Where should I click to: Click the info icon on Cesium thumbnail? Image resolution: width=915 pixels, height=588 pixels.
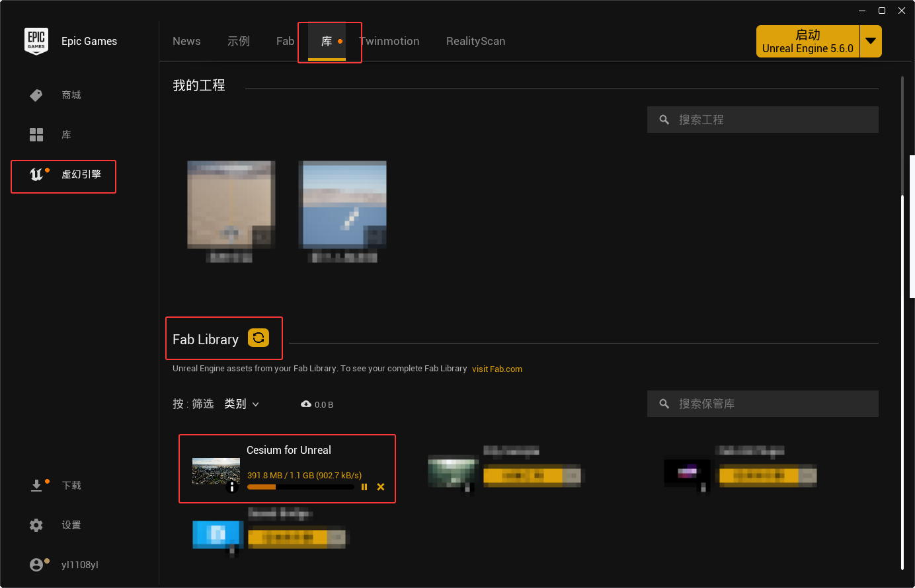click(232, 488)
